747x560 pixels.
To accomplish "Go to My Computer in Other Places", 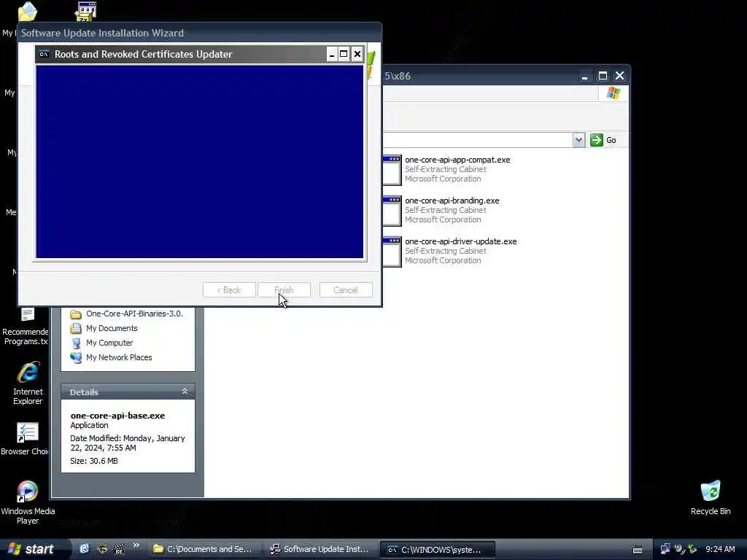I will pyautogui.click(x=101, y=343).
